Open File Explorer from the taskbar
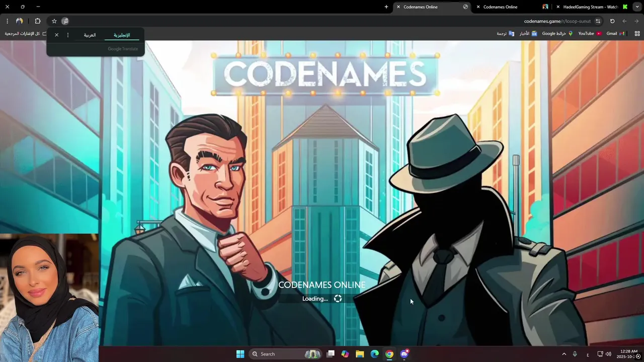 [360, 354]
